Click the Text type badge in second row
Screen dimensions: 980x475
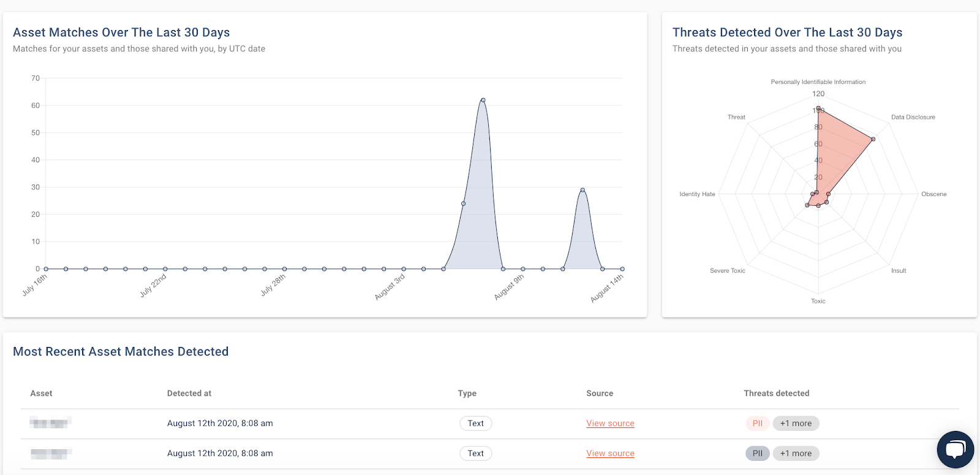[476, 454]
